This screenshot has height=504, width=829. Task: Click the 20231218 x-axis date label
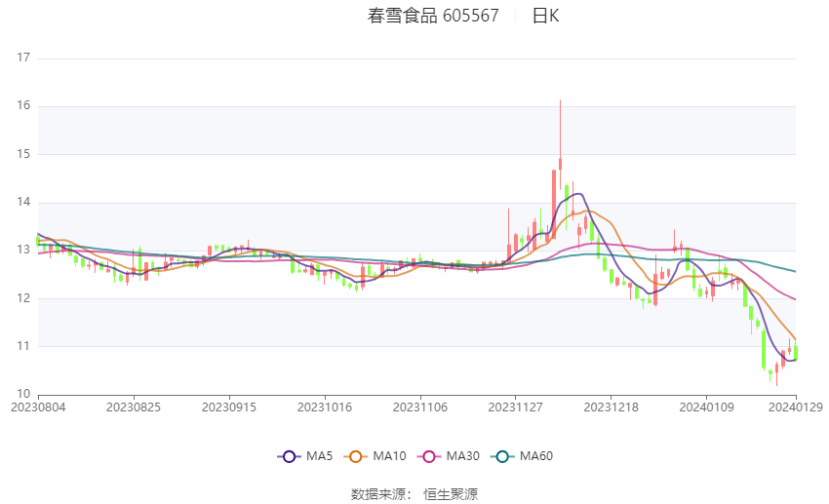612,407
